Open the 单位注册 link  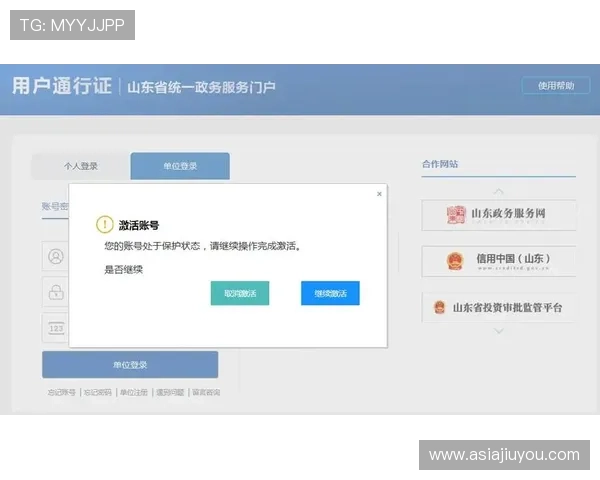pyautogui.click(x=134, y=392)
